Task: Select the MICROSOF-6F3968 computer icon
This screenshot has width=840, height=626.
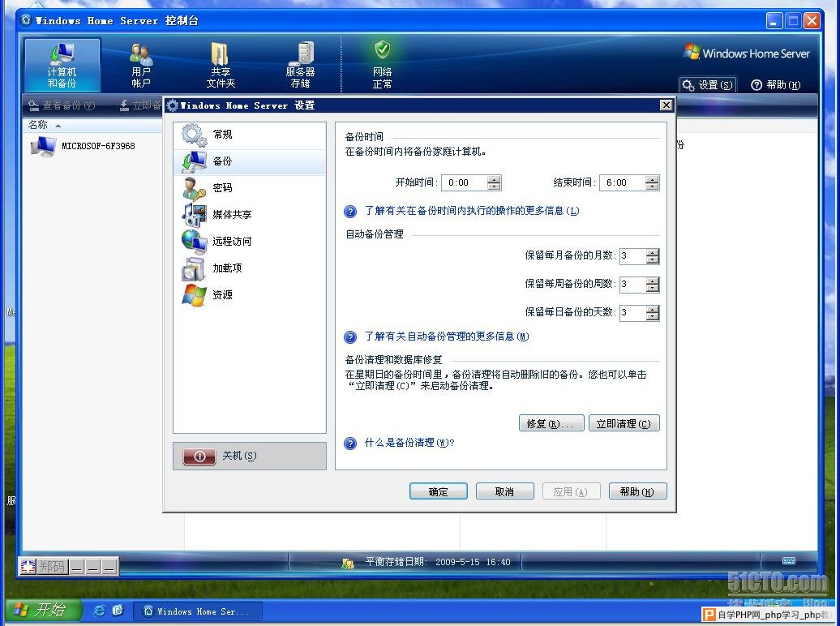Action: click(43, 146)
